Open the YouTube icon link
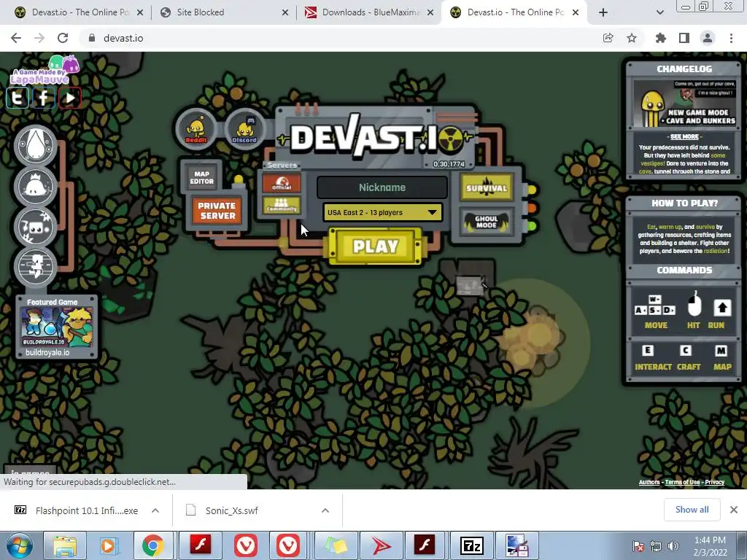This screenshot has height=560, width=747. click(70, 98)
